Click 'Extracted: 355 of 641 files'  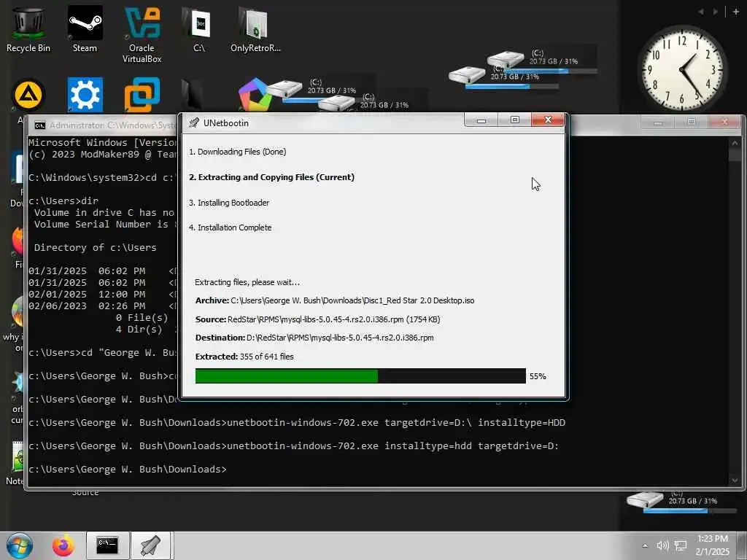click(x=244, y=357)
